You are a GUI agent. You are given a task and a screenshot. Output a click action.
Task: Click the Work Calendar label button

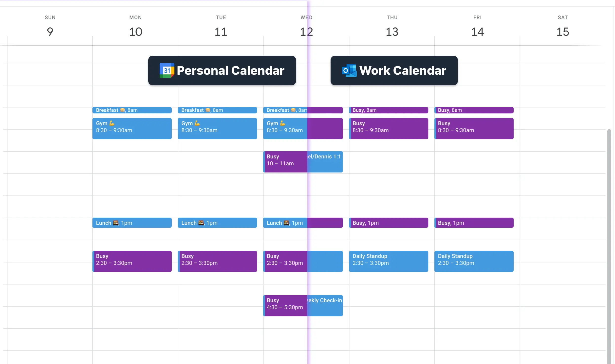coord(394,70)
